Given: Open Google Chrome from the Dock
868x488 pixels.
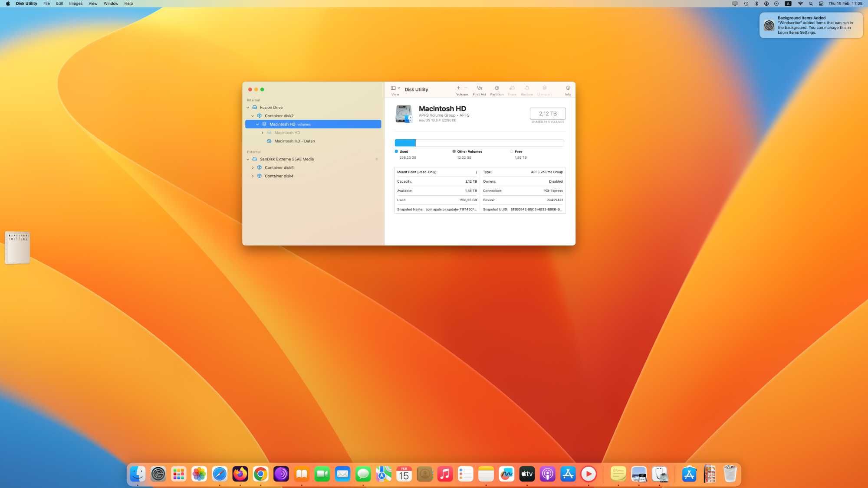Looking at the screenshot, I should click(x=260, y=474).
